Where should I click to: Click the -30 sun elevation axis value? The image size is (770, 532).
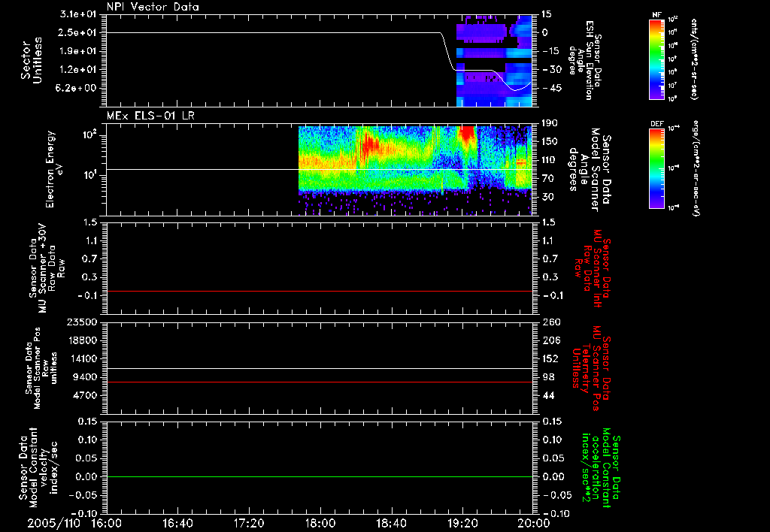tap(551, 70)
